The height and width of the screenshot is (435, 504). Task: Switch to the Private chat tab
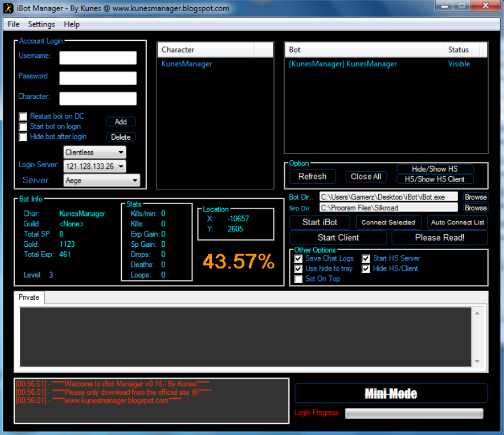(29, 297)
